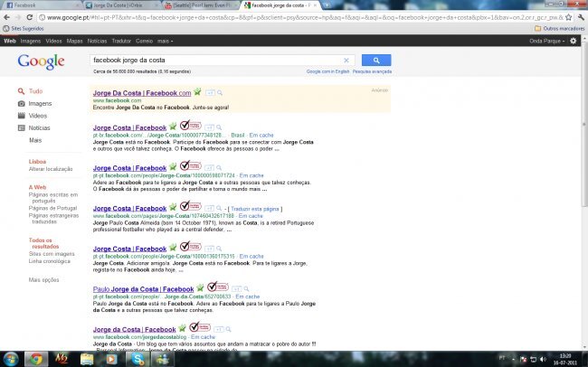This screenshot has height=367, width=588.
Task: Click check badge on Paulo Jorge da Costa result
Action: pyautogui.click(x=218, y=287)
